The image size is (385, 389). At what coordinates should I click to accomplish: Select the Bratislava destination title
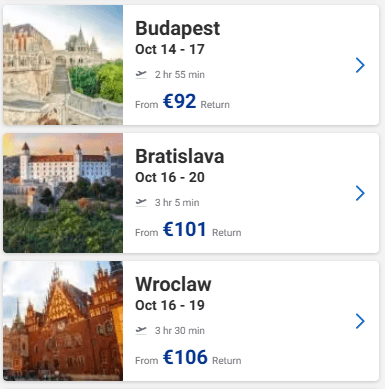pos(180,156)
